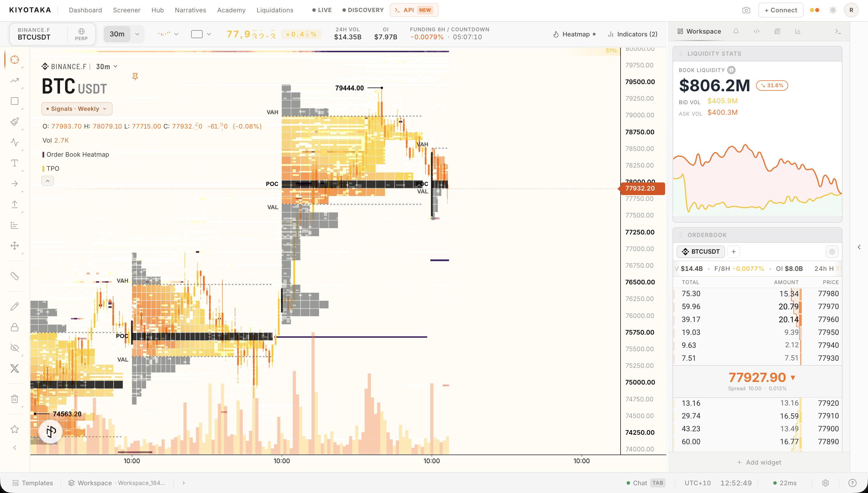Toggle the TPO indicator

[x=51, y=169]
